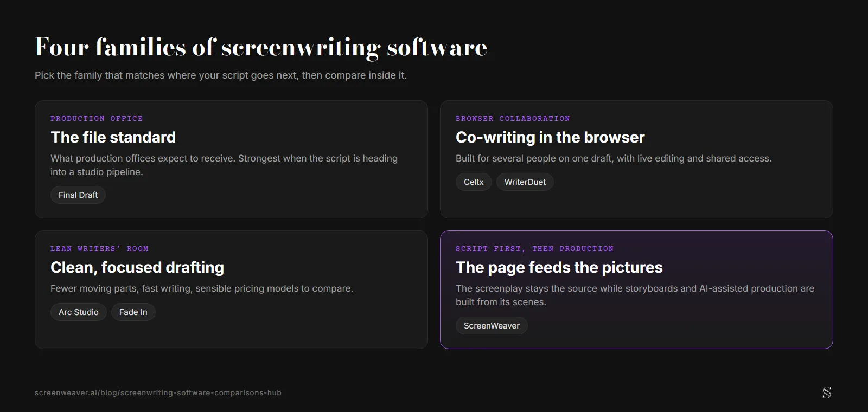Click the heading "The page feeds the pictures"
Image resolution: width=868 pixels, height=412 pixels.
point(559,267)
